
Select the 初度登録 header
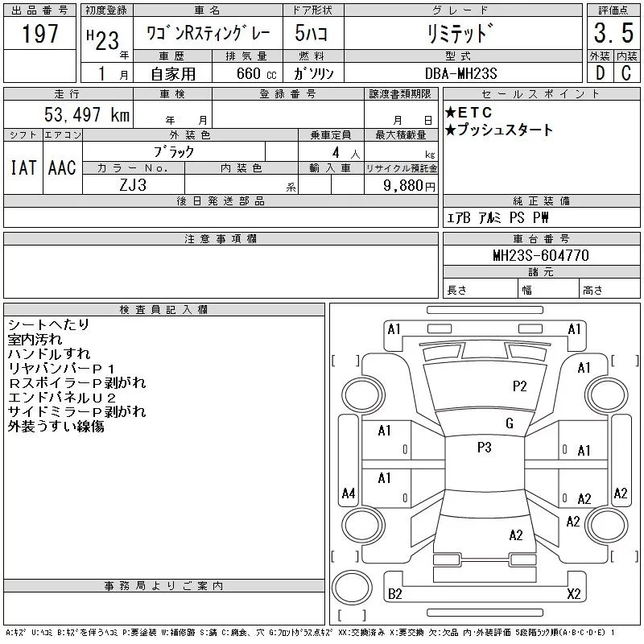pyautogui.click(x=106, y=10)
